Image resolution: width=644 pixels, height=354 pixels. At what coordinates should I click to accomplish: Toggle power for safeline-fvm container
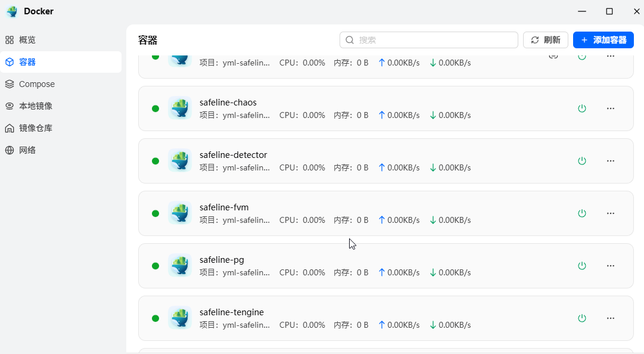pyautogui.click(x=582, y=213)
